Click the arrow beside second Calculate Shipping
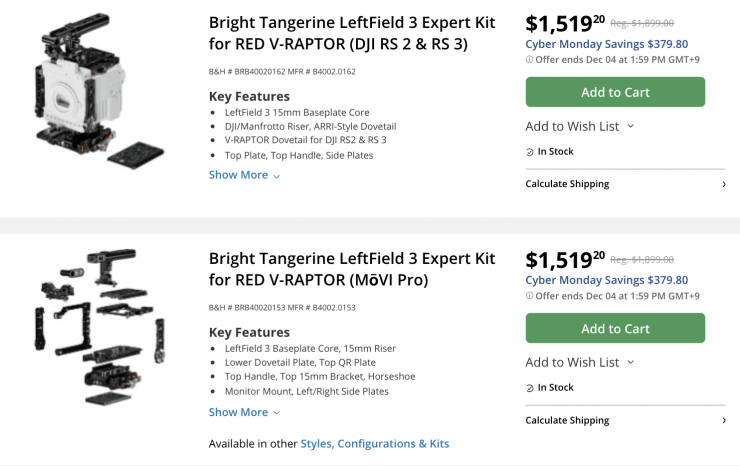 pos(723,420)
